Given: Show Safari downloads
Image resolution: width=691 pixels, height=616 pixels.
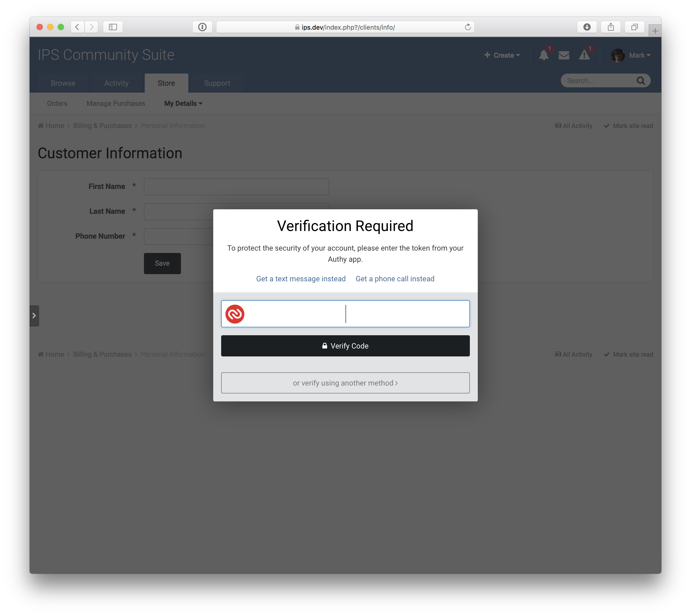Looking at the screenshot, I should [x=587, y=27].
